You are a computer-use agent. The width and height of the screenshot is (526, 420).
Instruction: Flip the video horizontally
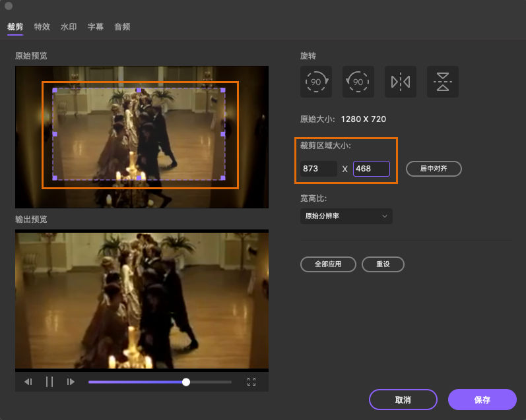pos(401,82)
